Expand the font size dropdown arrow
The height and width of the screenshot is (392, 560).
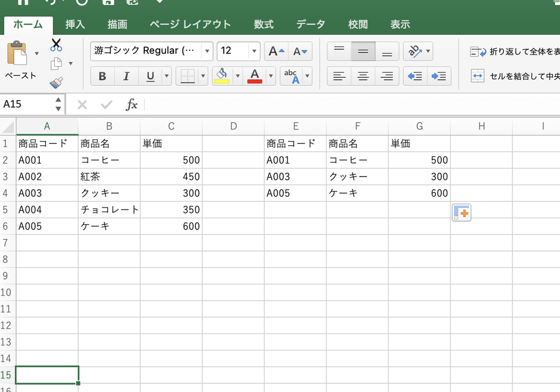tap(254, 51)
